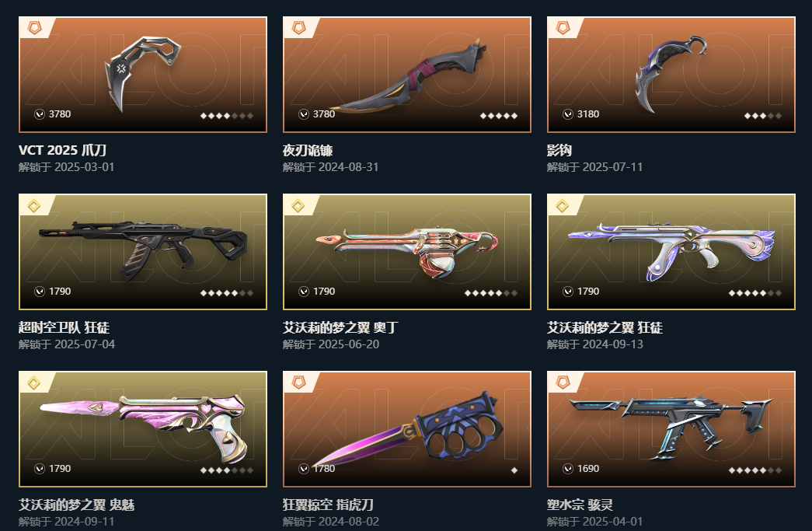Click the 1790 price on 艾沃莉的梦之翼 鬼魅 card
This screenshot has height=531, width=812.
point(60,469)
